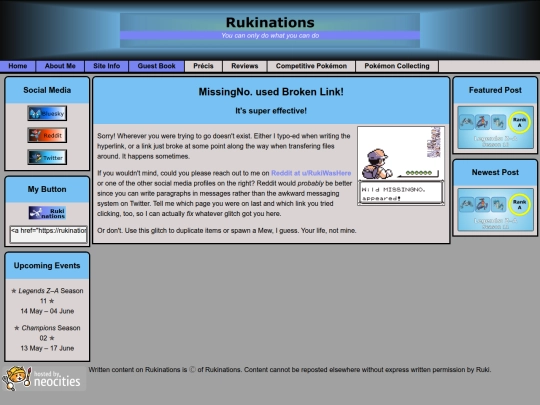Click the Reddit social media button
Image resolution: width=540 pixels, height=405 pixels.
[47, 135]
